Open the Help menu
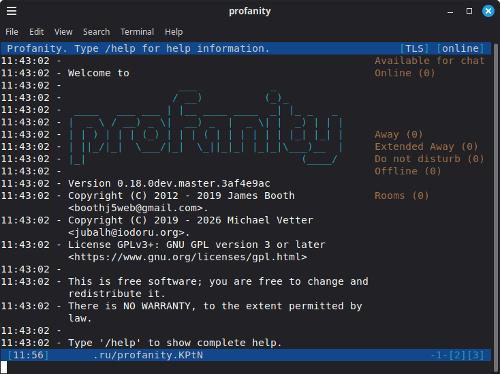Screen dimensions: 500x374 click(x=174, y=32)
